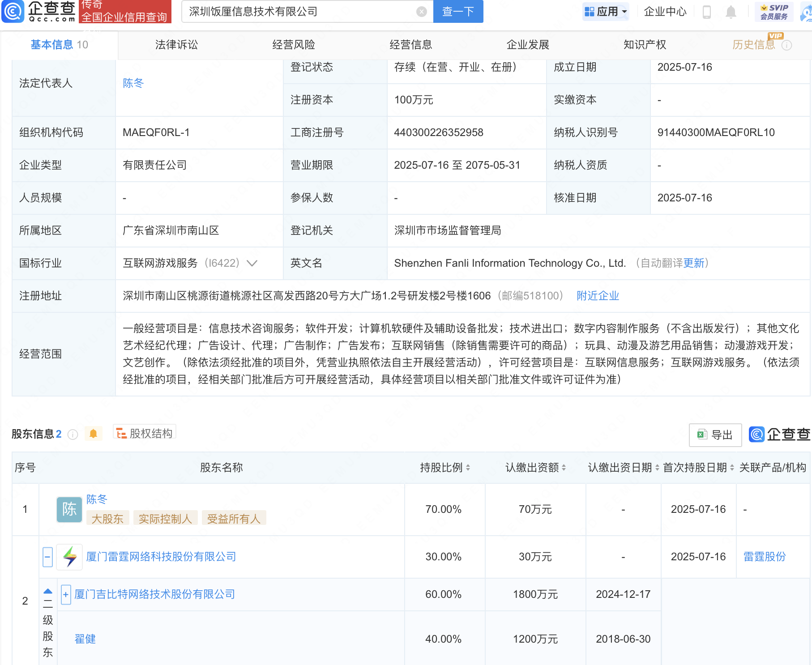The height and width of the screenshot is (665, 812).
Task: Open the notification bell in header
Action: pos(731,12)
